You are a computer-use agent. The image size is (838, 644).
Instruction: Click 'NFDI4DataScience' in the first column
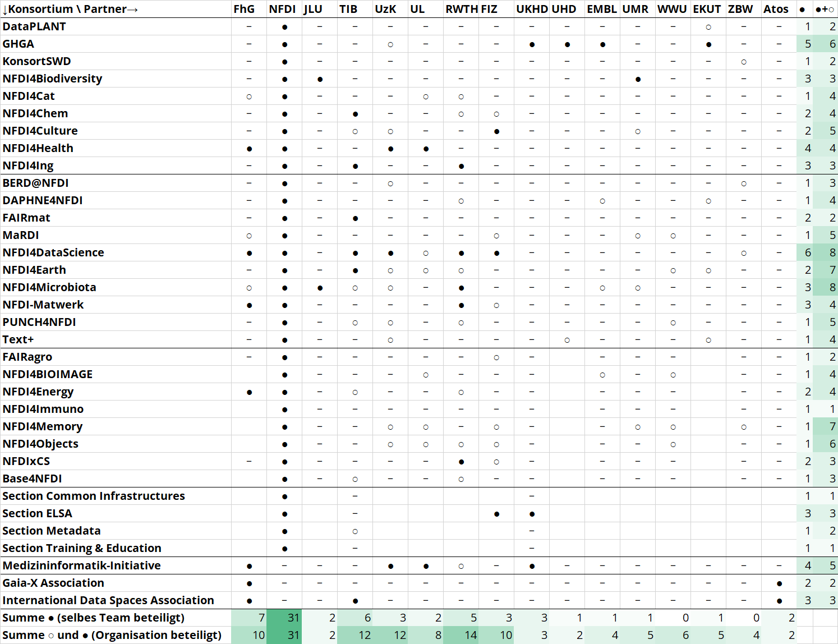click(53, 252)
